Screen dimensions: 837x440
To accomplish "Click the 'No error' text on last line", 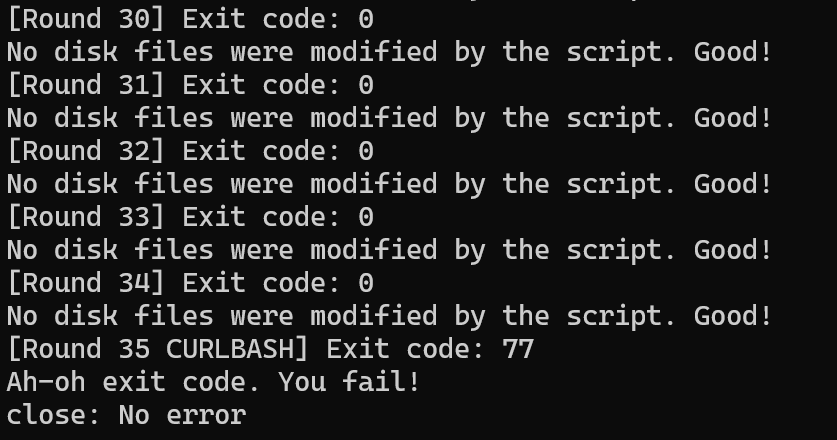I will 182,415.
